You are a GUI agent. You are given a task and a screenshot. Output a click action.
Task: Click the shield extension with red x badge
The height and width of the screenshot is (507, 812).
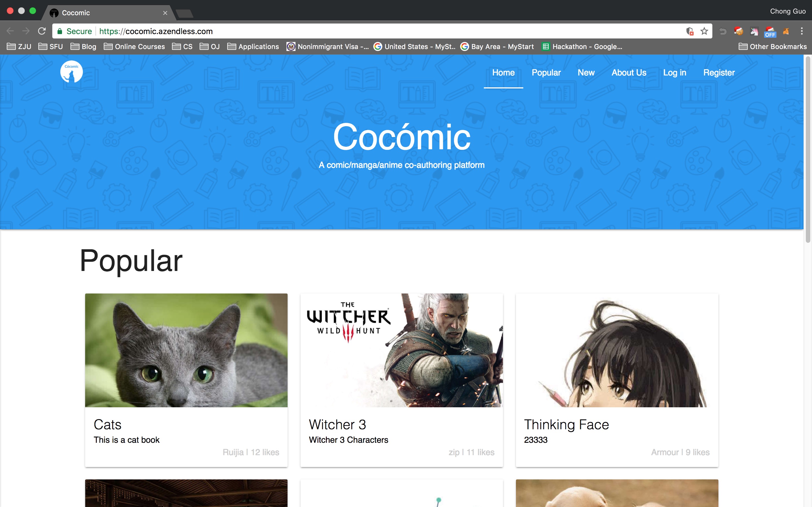pos(690,31)
